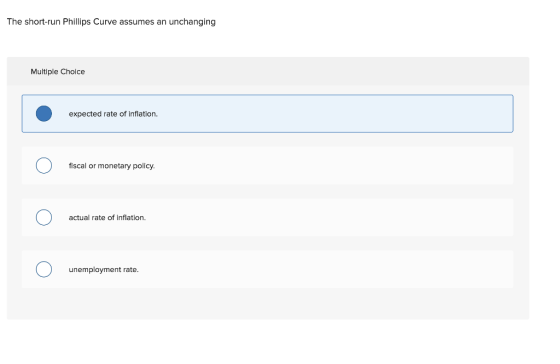Click the word "Choice" in the gray header bar
560x364 pixels.
(x=72, y=71)
